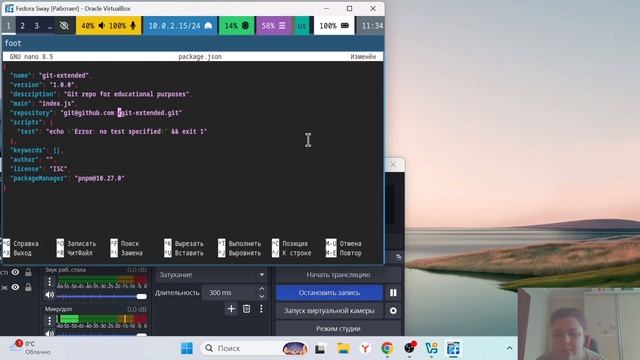
Task: Open the weather widget on taskbar
Action: coord(32,348)
